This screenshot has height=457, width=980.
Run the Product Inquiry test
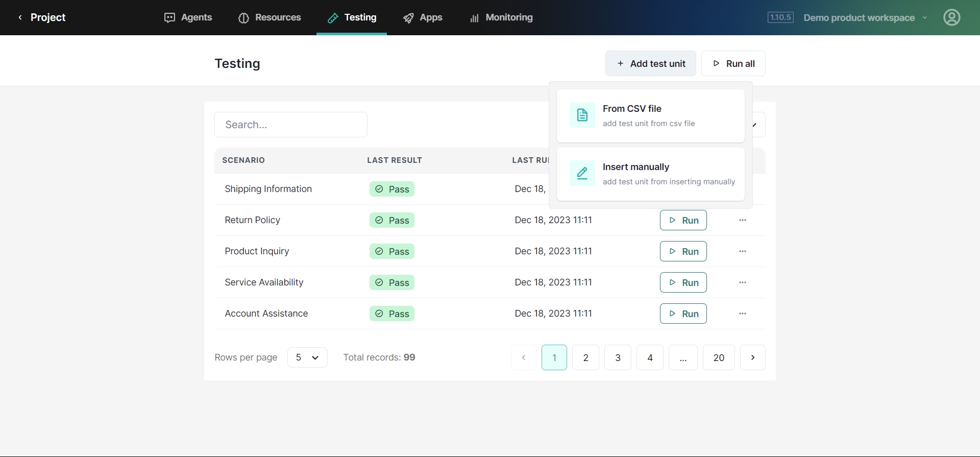683,251
